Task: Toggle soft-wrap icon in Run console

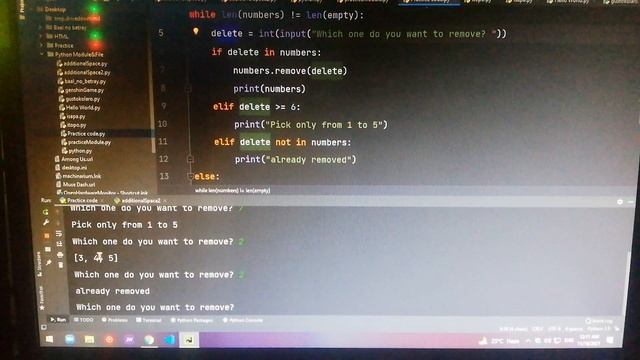Action: coord(59,233)
